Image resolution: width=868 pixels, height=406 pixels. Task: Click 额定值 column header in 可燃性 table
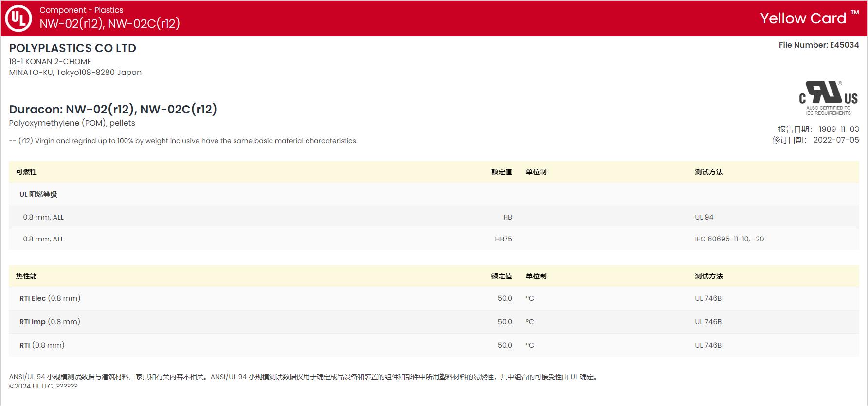[502, 172]
